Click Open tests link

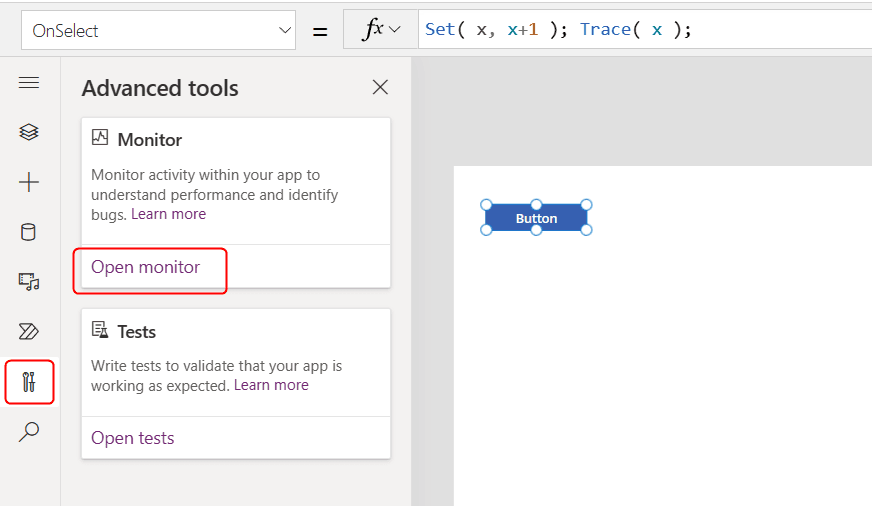(x=132, y=438)
